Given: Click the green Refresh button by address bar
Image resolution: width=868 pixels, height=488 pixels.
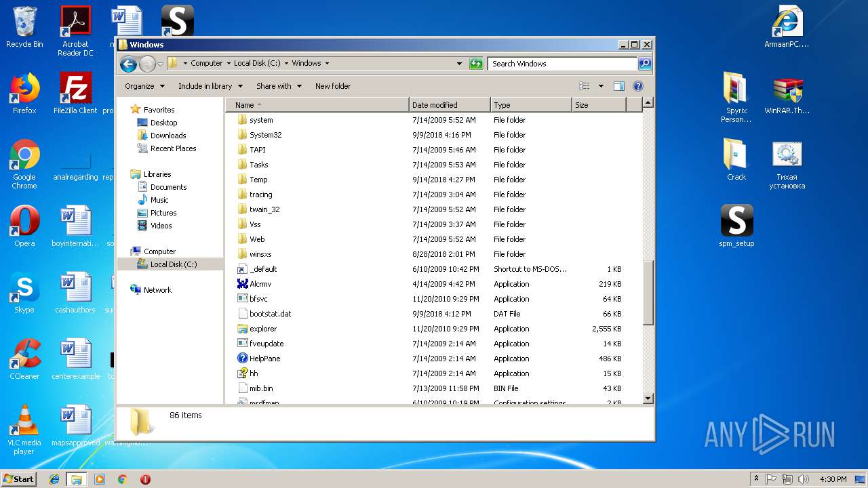Looking at the screenshot, I should (x=476, y=64).
